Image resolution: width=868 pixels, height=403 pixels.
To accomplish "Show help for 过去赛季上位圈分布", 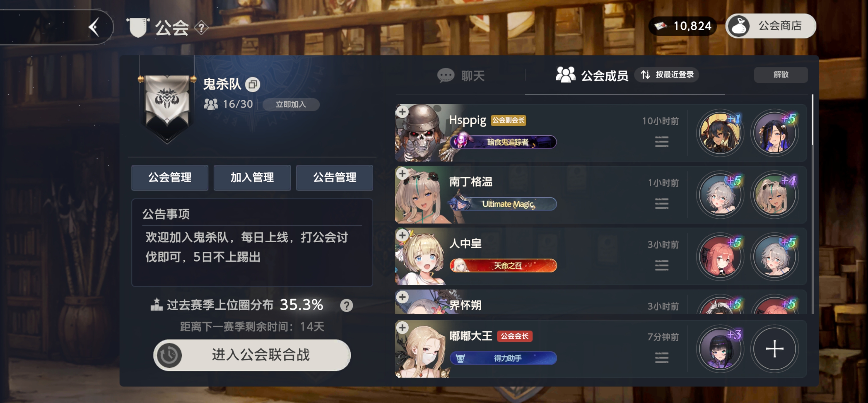I will coord(346,305).
